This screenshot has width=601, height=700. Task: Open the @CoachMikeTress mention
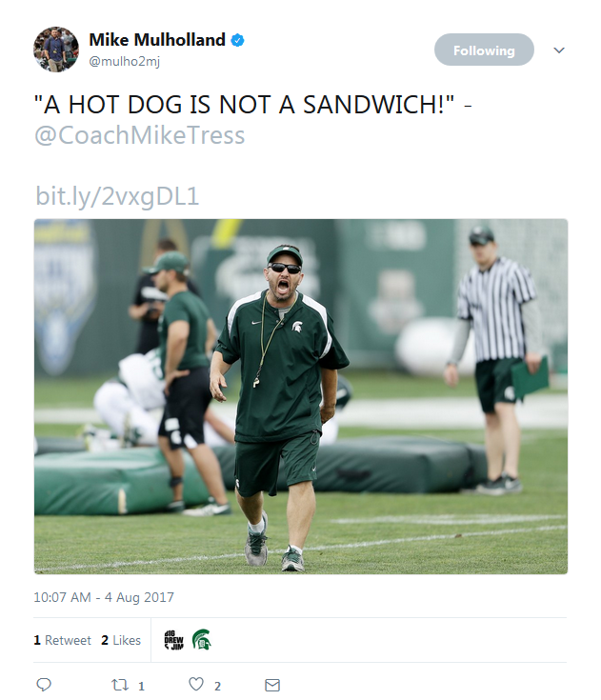[139, 135]
